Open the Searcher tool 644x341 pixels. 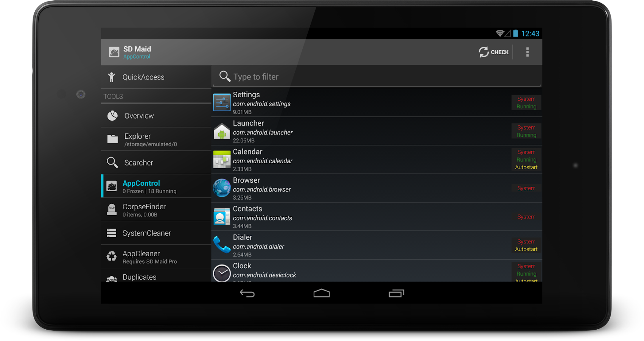pos(156,163)
